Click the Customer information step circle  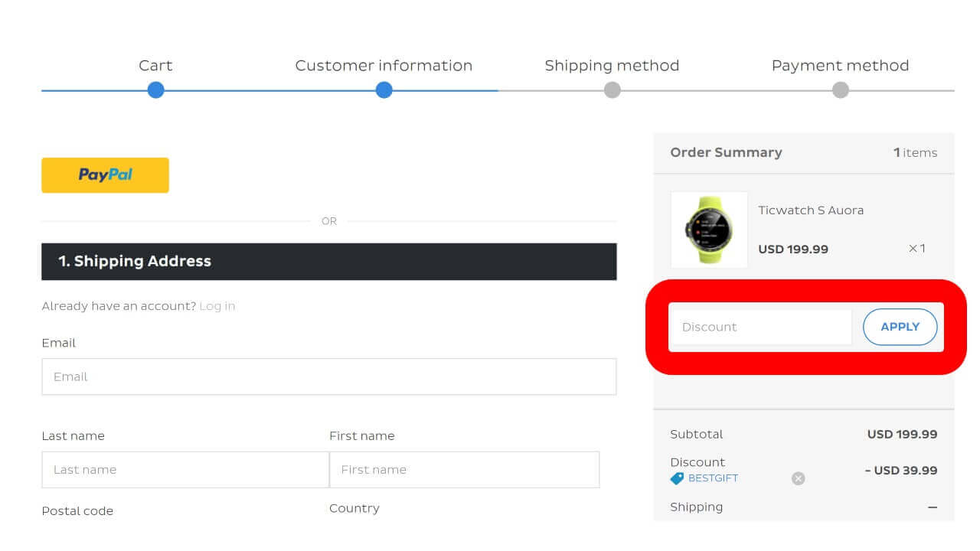[384, 90]
